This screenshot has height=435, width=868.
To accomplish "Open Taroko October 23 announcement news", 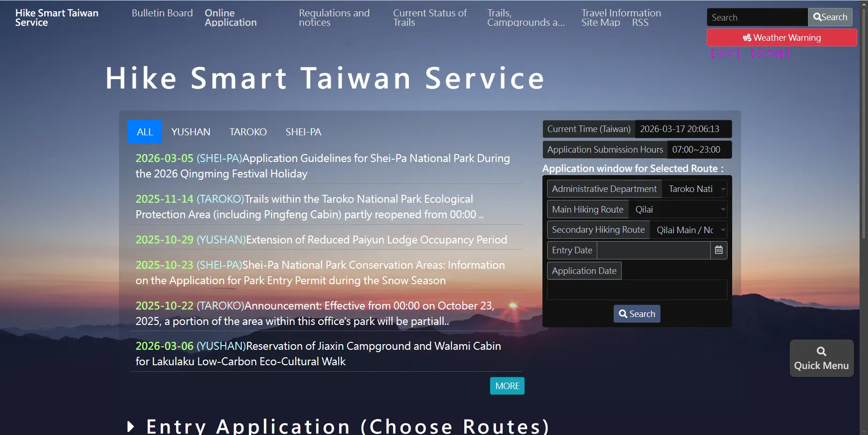I will point(315,313).
